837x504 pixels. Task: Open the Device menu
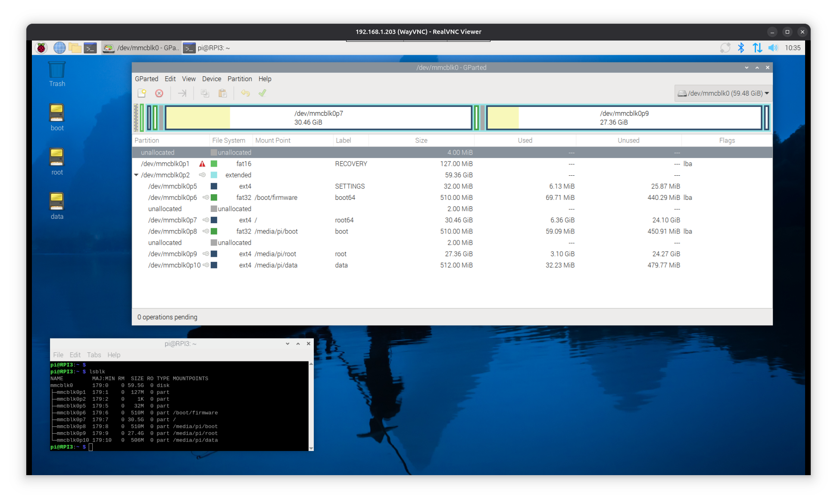(211, 79)
